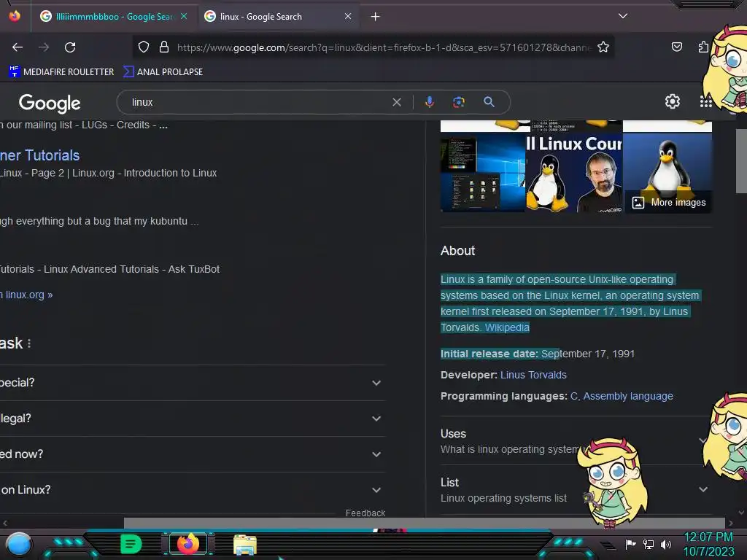Click More images button
747x560 pixels.
point(670,203)
